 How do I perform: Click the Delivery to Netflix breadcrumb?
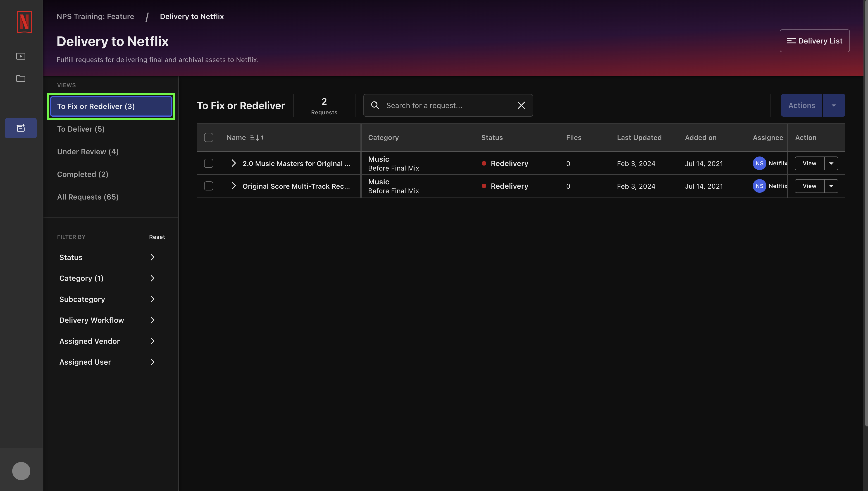192,16
